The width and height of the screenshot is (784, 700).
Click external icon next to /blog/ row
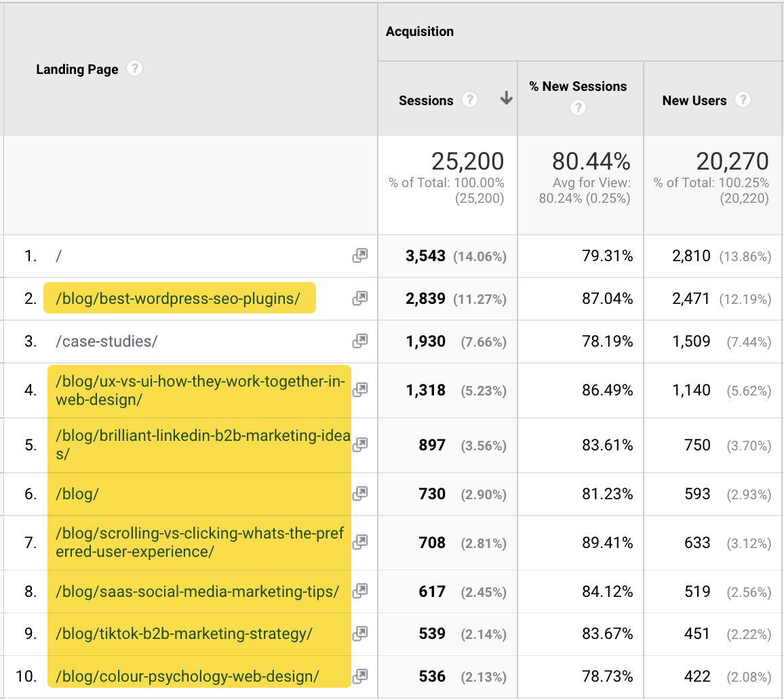point(359,494)
